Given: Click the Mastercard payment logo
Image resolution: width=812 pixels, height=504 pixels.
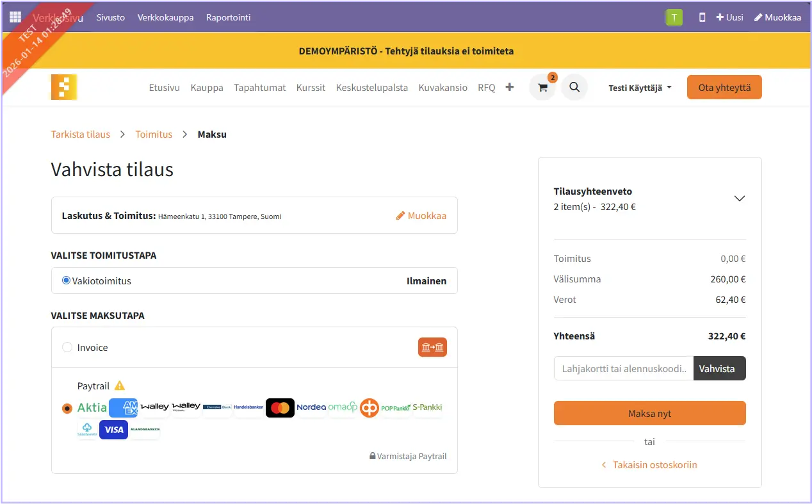Looking at the screenshot, I should 280,407.
